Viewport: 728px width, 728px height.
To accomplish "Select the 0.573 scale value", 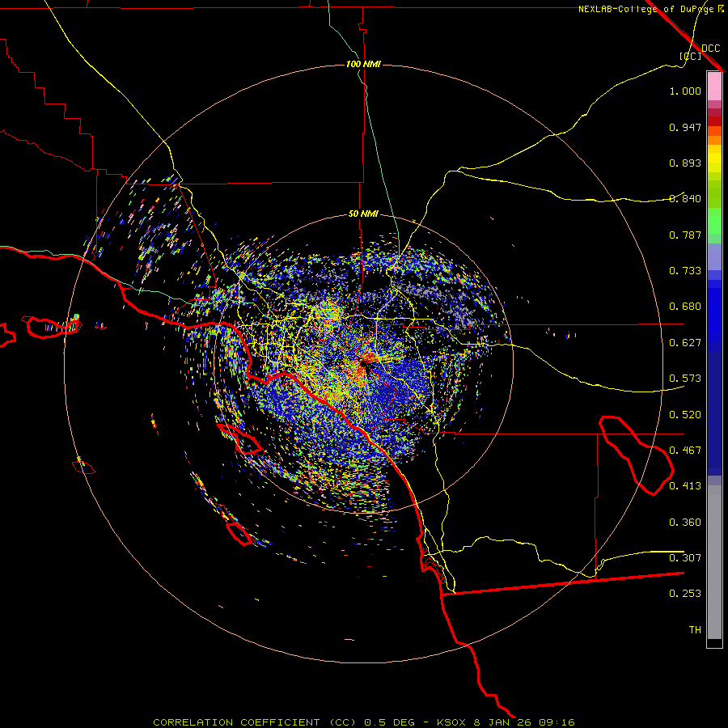I will tap(685, 379).
